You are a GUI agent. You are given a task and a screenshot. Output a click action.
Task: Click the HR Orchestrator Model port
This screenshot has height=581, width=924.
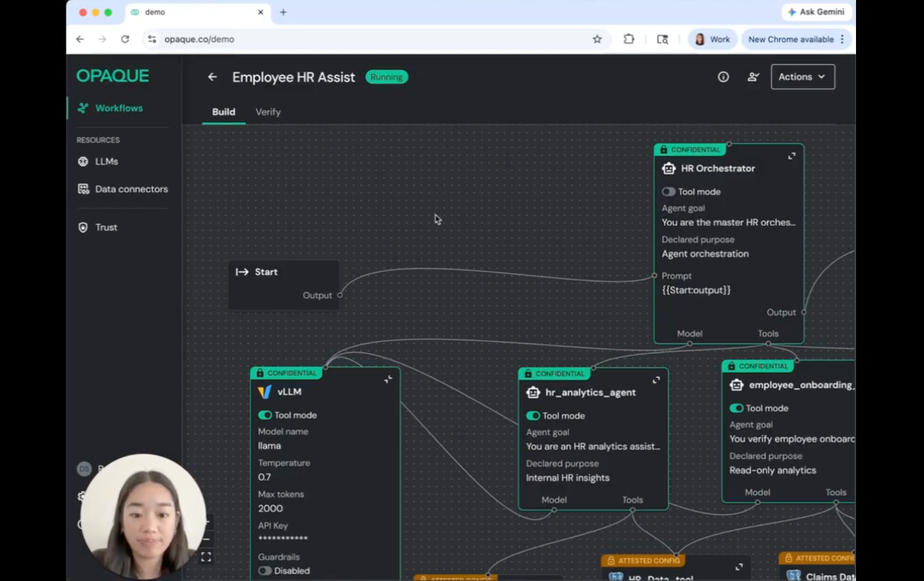(x=690, y=343)
